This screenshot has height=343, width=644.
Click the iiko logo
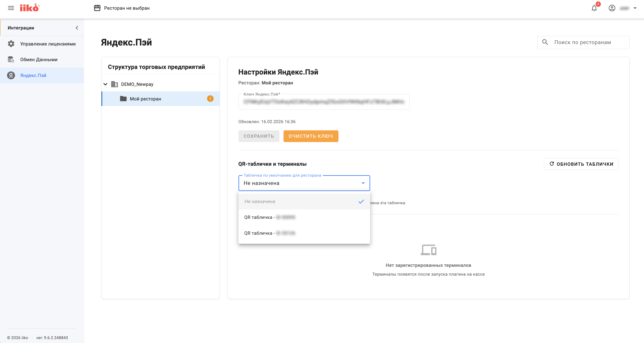(x=30, y=8)
